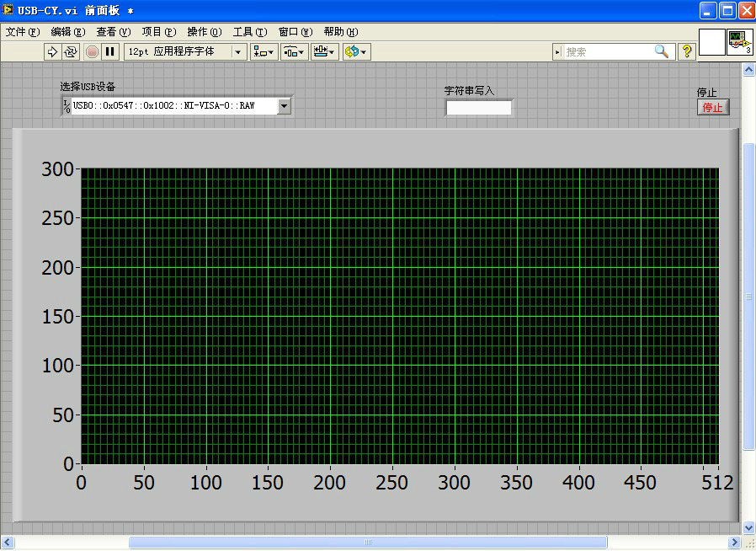Open the 帮助 (Help) menu
Image resolution: width=756 pixels, height=551 pixels.
click(340, 32)
